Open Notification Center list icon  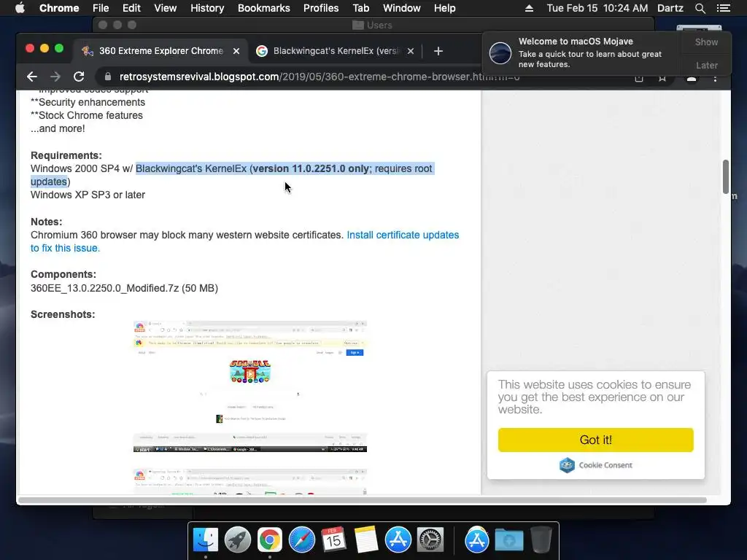(x=723, y=8)
